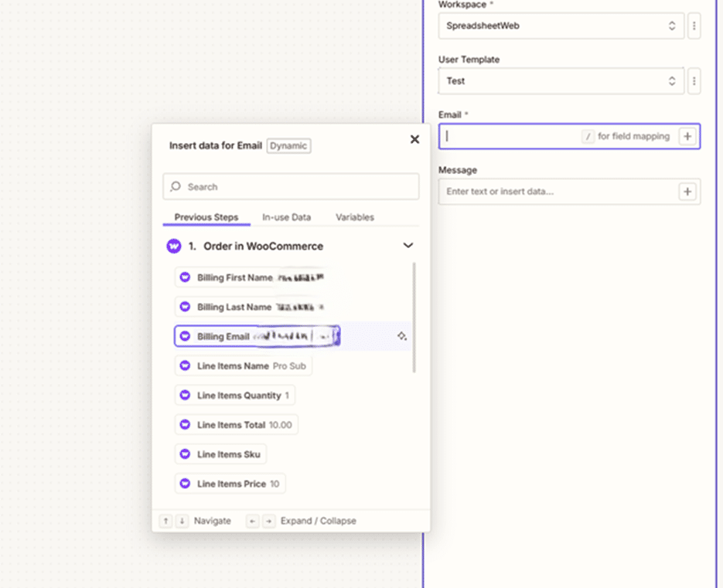
Task: Click the sparkle icon on Billing Email row
Action: coord(402,336)
